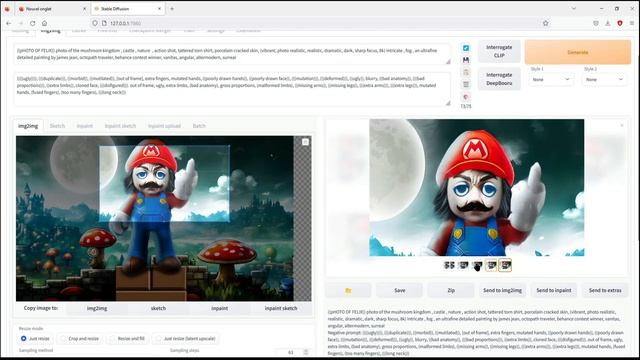This screenshot has width=640, height=360.
Task: Click the large generated Mario output image
Action: click(x=477, y=188)
